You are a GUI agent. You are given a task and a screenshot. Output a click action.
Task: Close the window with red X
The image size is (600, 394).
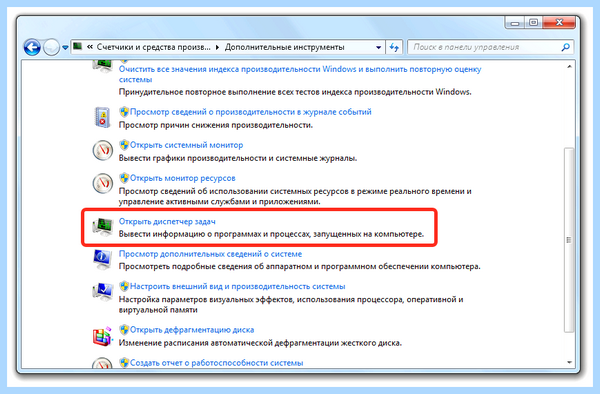(x=559, y=23)
